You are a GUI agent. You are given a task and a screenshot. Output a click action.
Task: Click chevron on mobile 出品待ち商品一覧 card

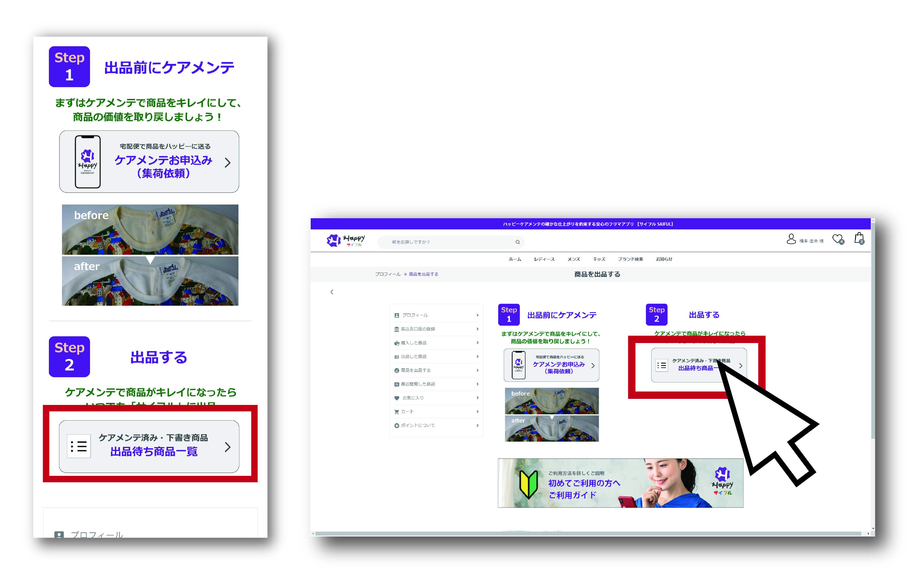[228, 447]
